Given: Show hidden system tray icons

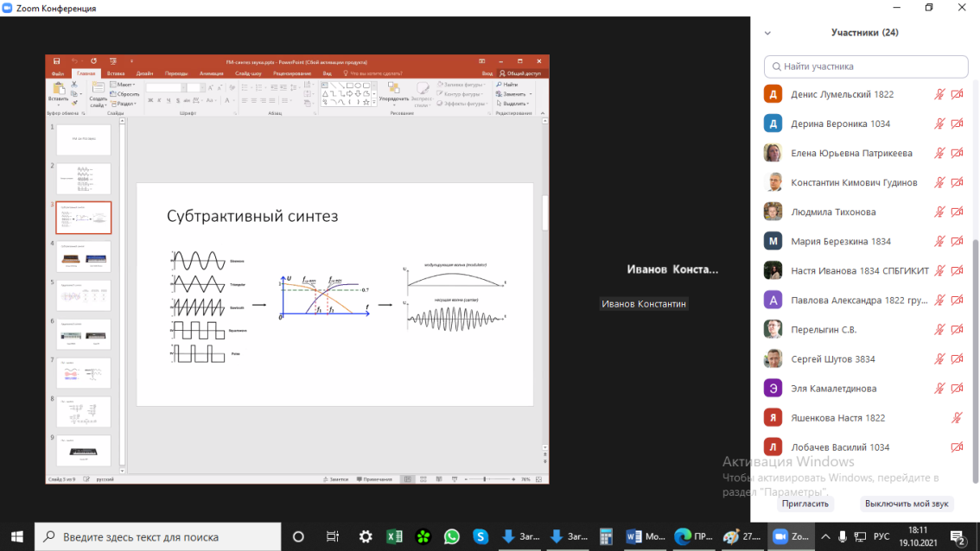Looking at the screenshot, I should pos(825,536).
